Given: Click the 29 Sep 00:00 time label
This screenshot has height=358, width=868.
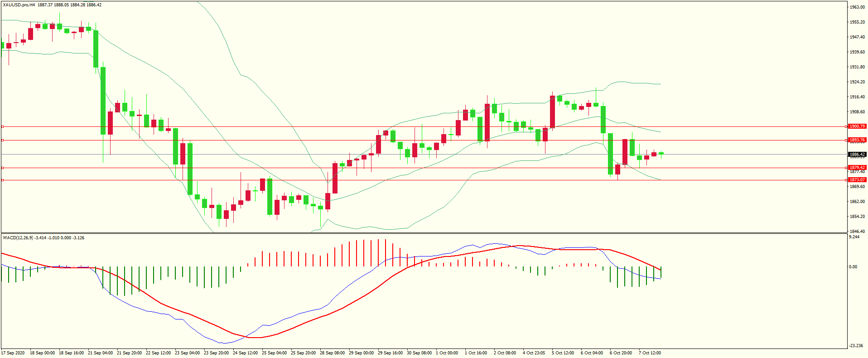Looking at the screenshot, I should tap(361, 353).
